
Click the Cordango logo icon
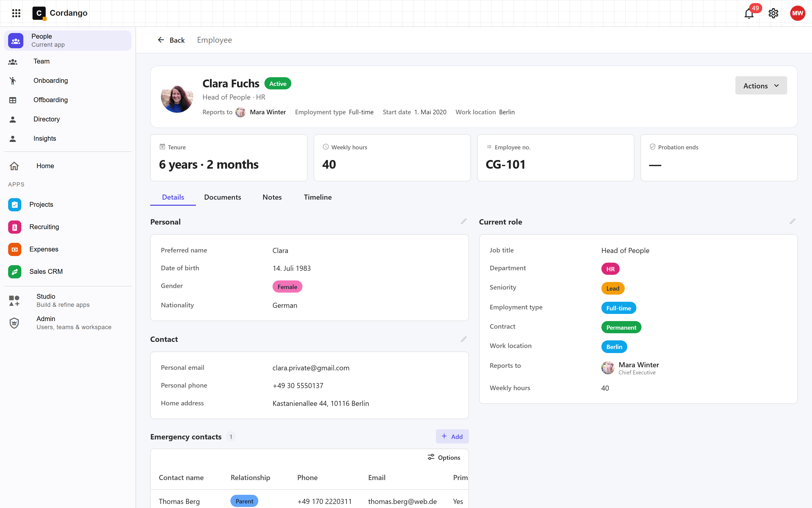39,13
